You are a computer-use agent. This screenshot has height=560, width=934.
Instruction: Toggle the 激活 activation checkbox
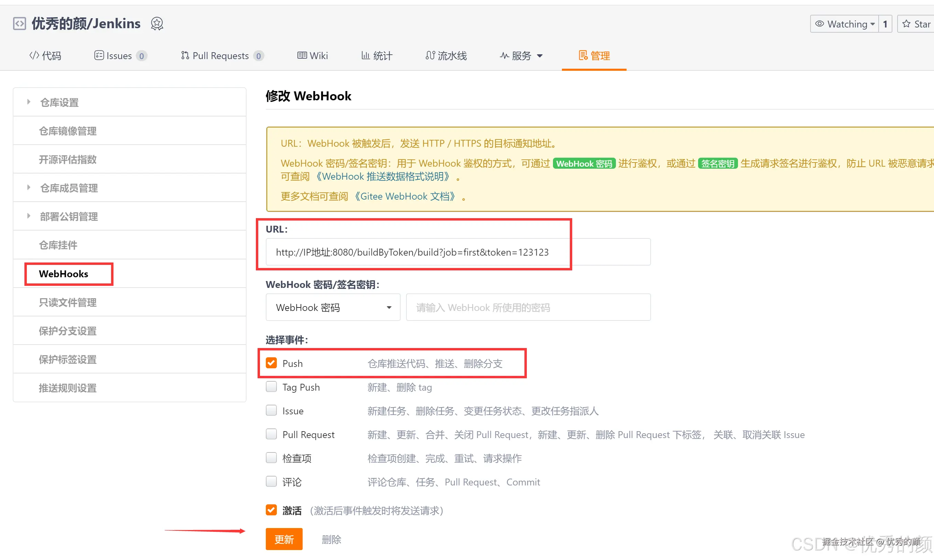(x=271, y=510)
